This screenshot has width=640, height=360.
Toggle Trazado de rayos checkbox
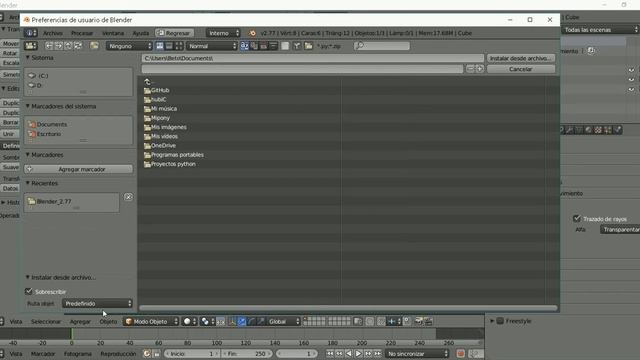point(577,219)
